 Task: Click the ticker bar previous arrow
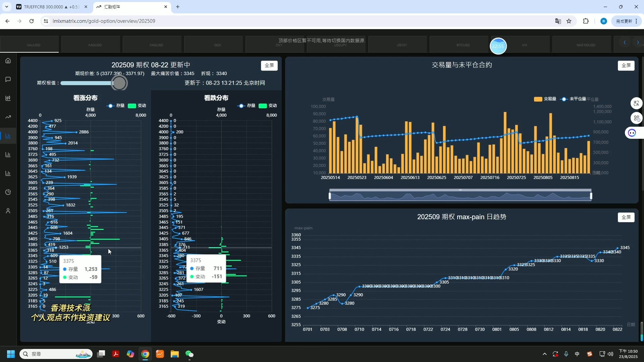coord(625,43)
